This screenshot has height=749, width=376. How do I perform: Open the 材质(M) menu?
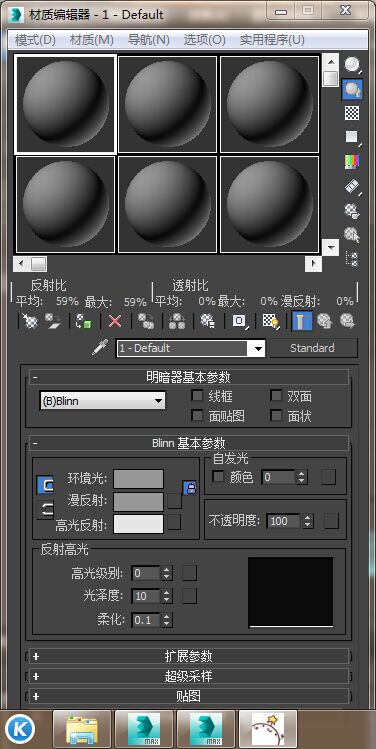pyautogui.click(x=92, y=40)
